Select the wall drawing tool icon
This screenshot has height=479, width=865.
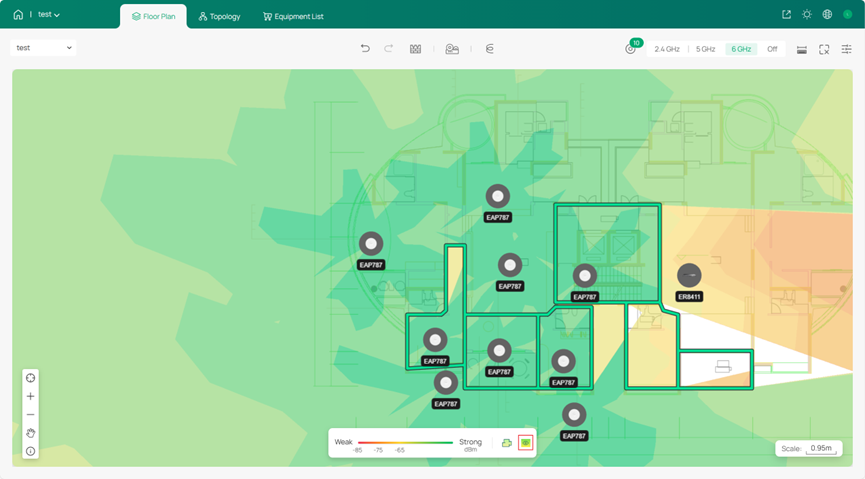[x=415, y=49]
